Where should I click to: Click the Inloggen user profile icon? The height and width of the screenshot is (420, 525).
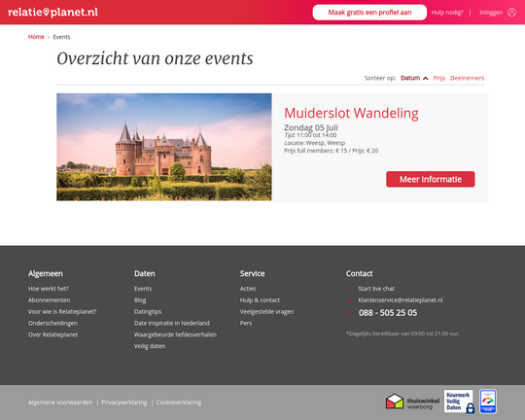click(x=511, y=13)
